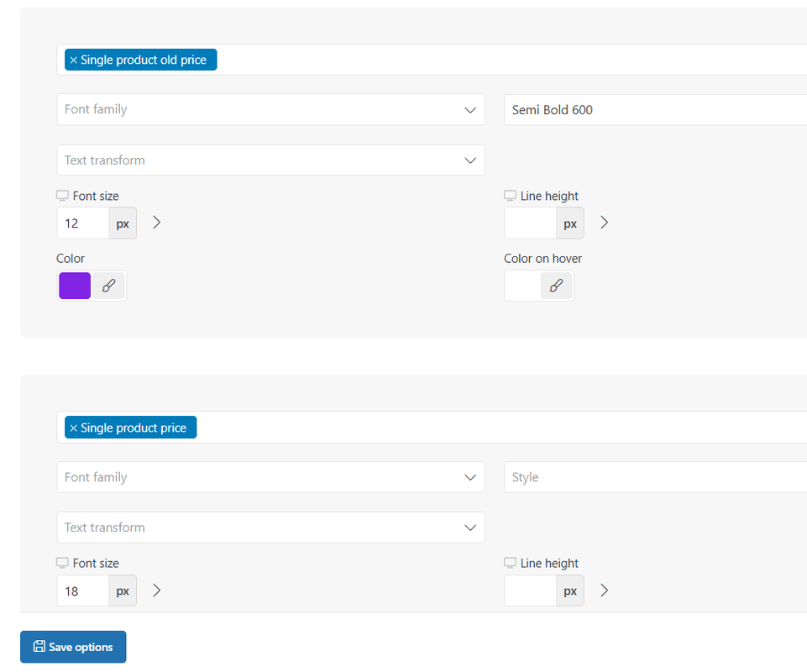This screenshot has width=807, height=672.
Task: Open the Color on hover brush picker
Action: click(556, 286)
